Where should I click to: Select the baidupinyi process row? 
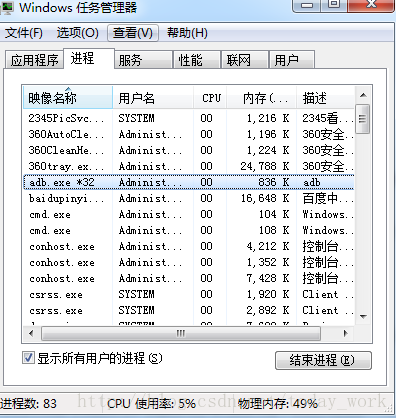coord(189,198)
